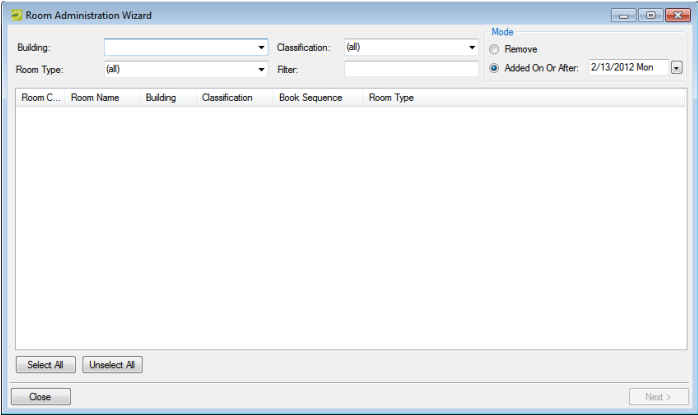Click the Next > button

(658, 397)
